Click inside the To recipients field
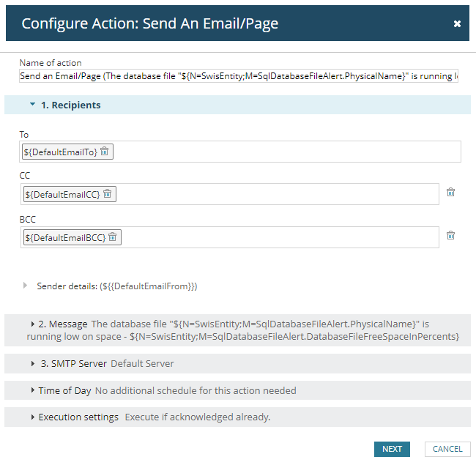476x465 pixels. (x=286, y=152)
